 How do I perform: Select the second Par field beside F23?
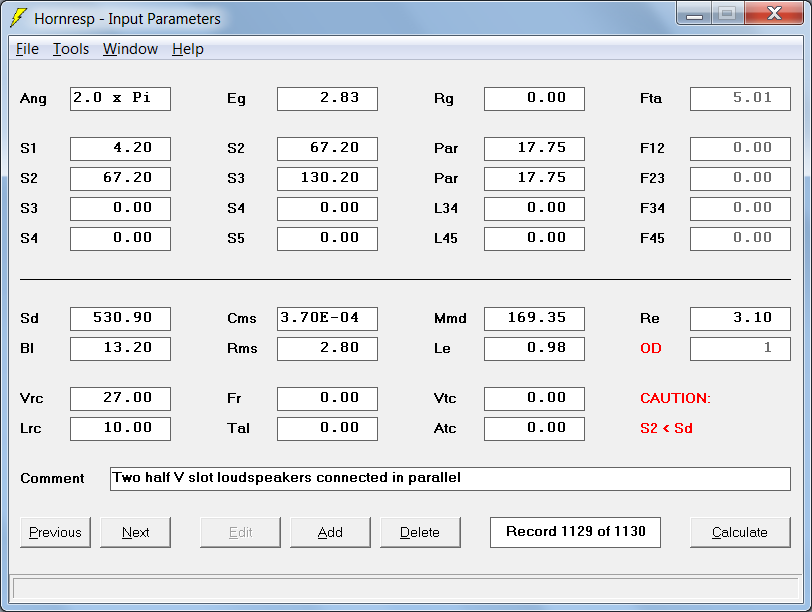pyautogui.click(x=534, y=179)
